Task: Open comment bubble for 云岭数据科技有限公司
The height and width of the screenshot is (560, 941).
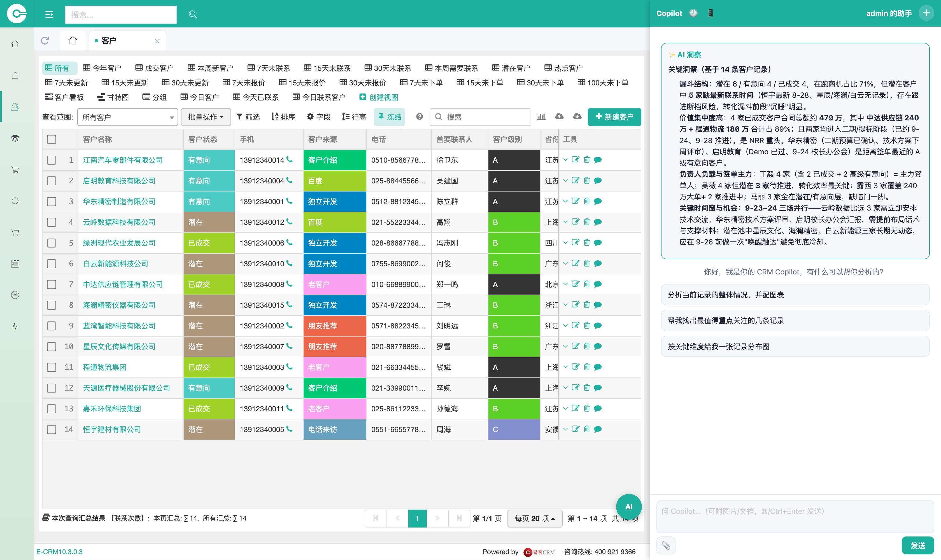Action: [598, 222]
